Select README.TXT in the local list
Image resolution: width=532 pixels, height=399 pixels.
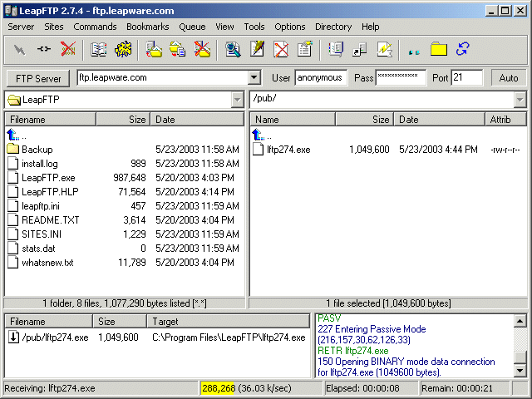(x=124, y=219)
